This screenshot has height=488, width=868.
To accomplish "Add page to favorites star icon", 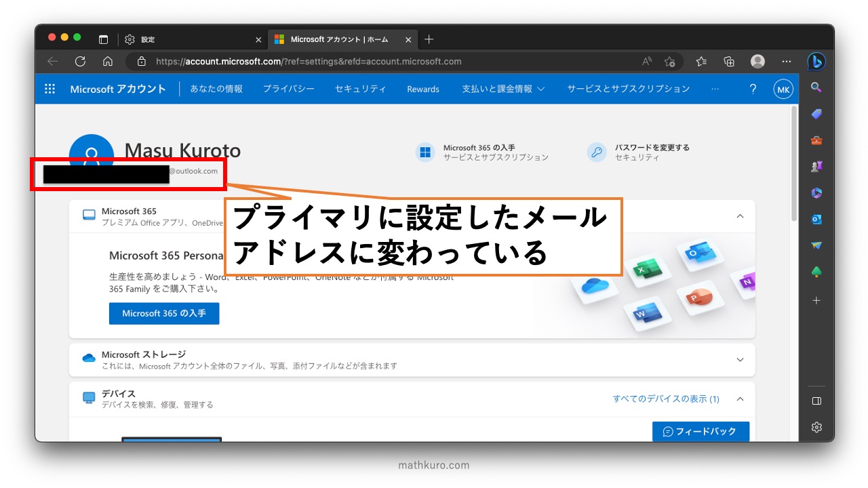I will (669, 61).
